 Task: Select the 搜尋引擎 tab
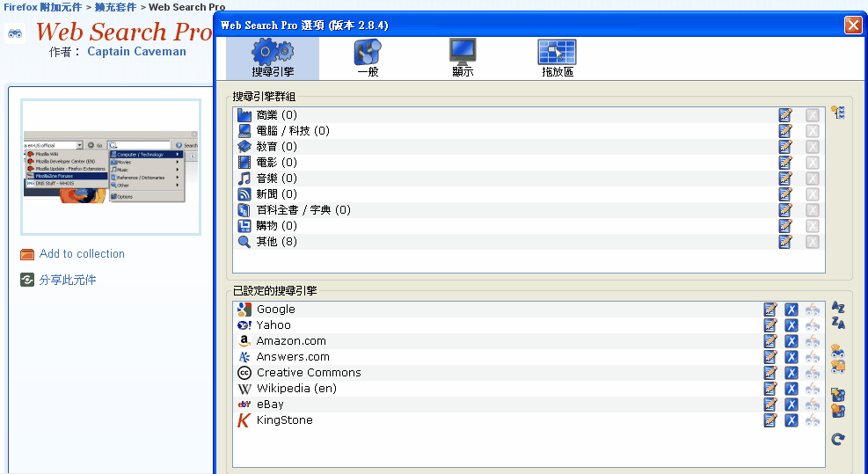tap(273, 59)
